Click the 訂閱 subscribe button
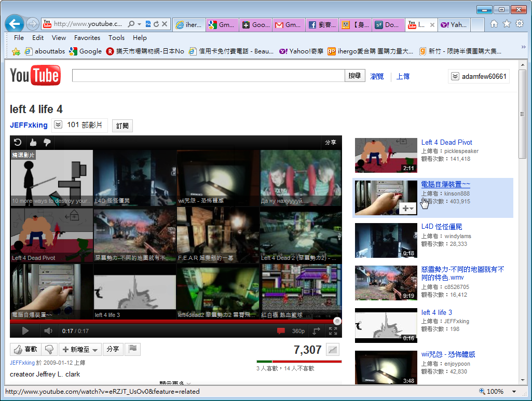This screenshot has width=532, height=401. (x=122, y=126)
